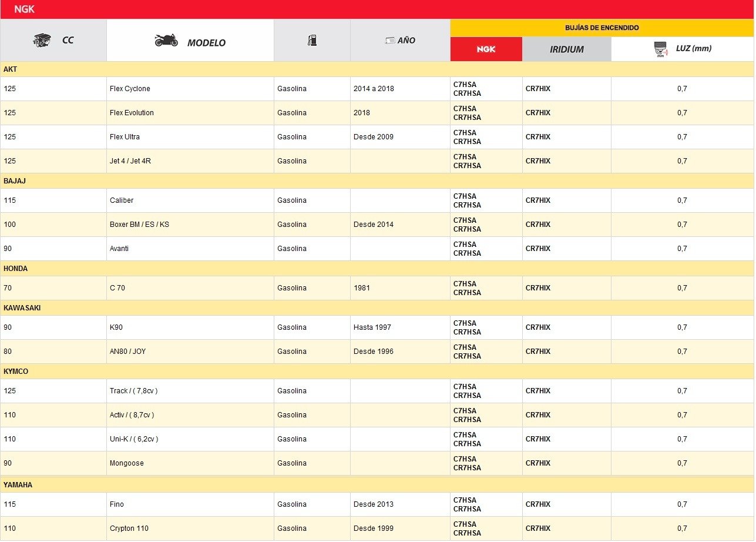
Task: Click the Flex Evolution model cell
Action: click(190, 113)
